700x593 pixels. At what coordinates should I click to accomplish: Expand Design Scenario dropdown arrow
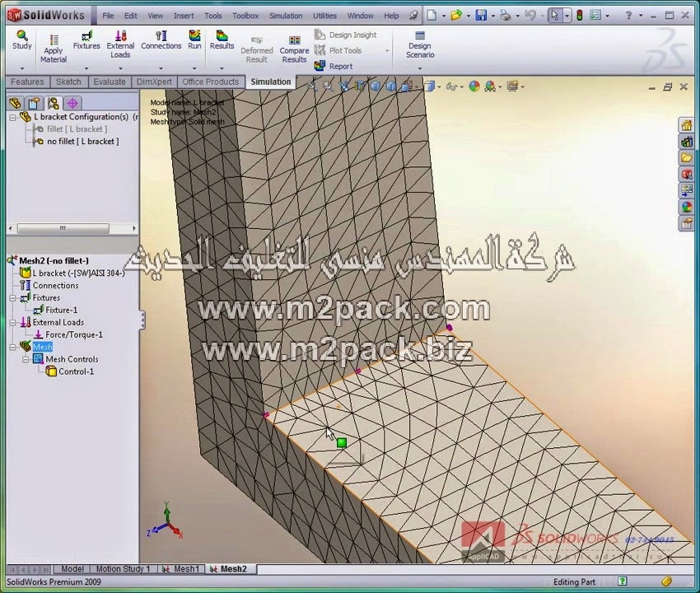(420, 68)
